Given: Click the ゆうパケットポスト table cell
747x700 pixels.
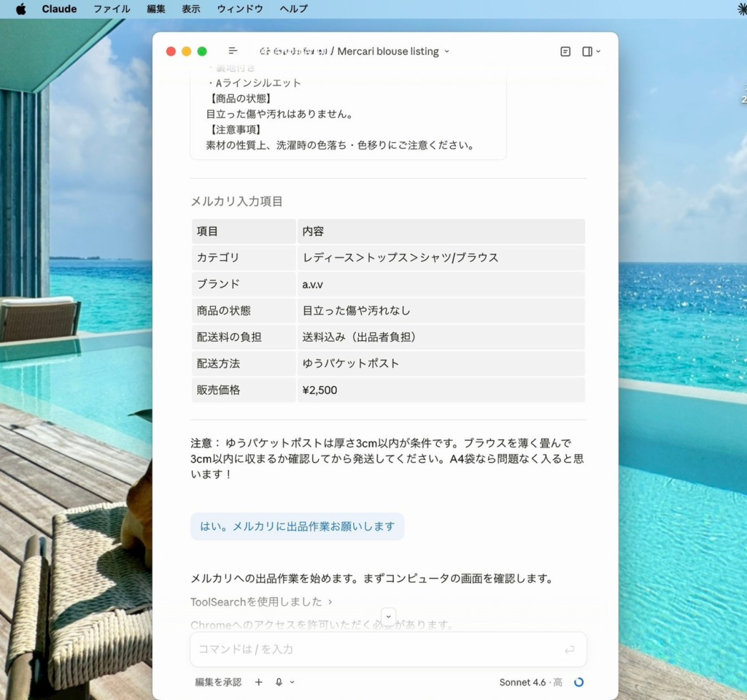Looking at the screenshot, I should [x=441, y=364].
